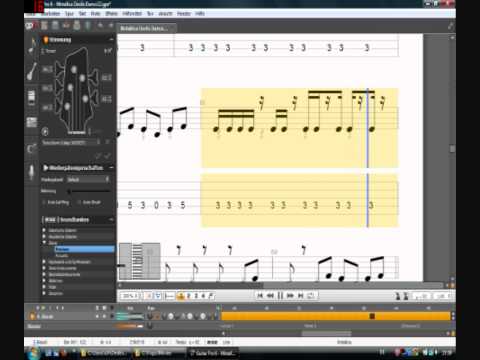Expand second soundbank category in tree

pos(44,237)
